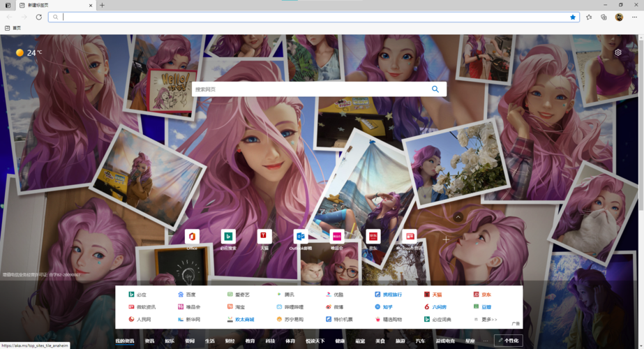The height and width of the screenshot is (349, 644).
Task: Open the Office quick link tile
Action: coord(192,237)
